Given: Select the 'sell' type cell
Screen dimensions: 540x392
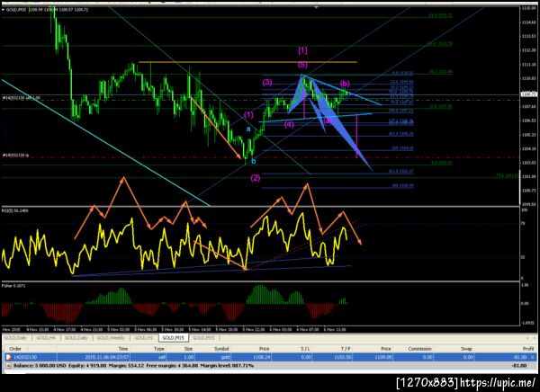Looking at the screenshot, I should [x=160, y=357].
